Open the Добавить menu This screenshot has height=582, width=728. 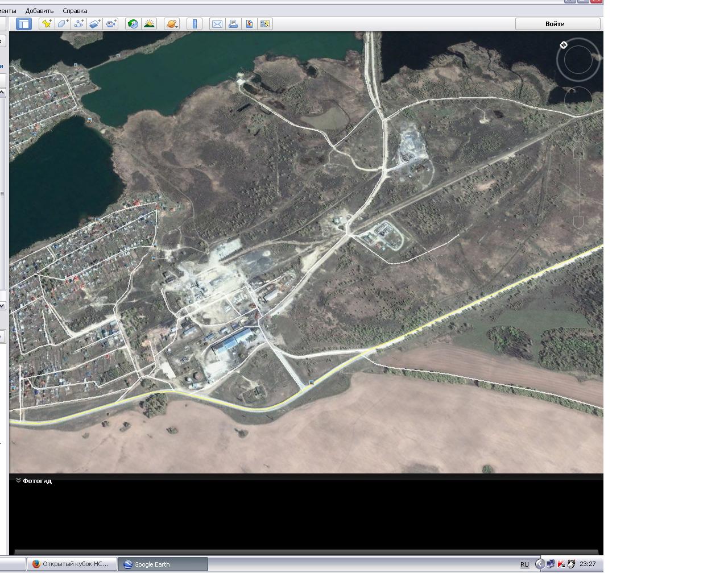39,11
